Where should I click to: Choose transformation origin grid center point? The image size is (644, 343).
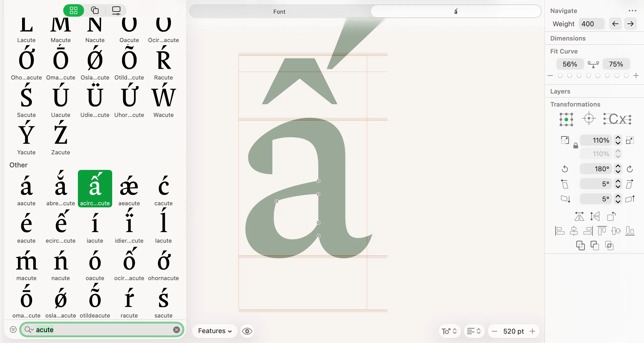[566, 120]
